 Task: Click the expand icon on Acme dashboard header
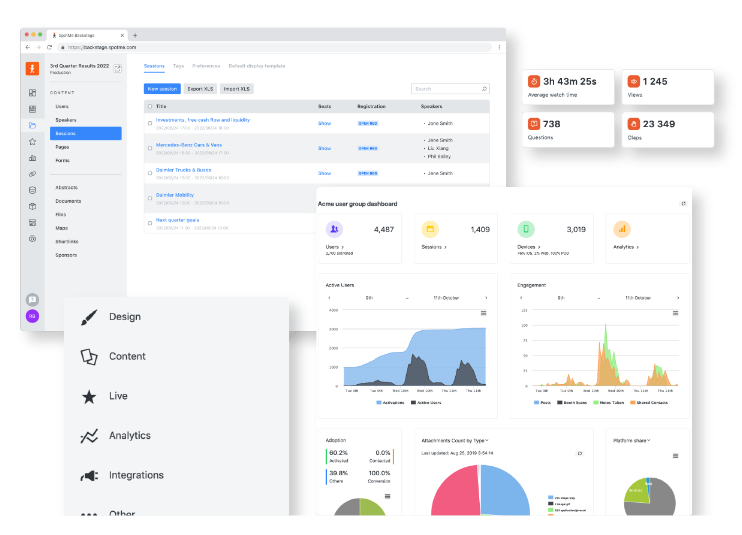click(683, 203)
